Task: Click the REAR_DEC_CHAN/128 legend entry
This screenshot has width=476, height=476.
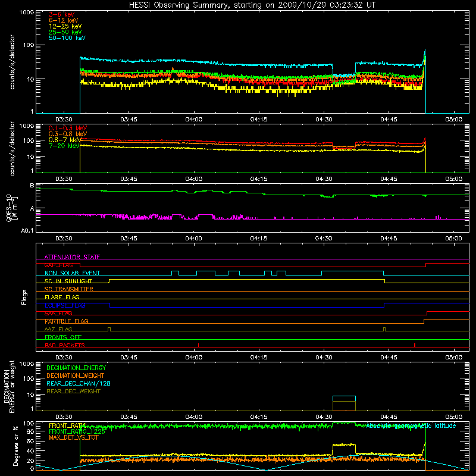Action: 79,384
